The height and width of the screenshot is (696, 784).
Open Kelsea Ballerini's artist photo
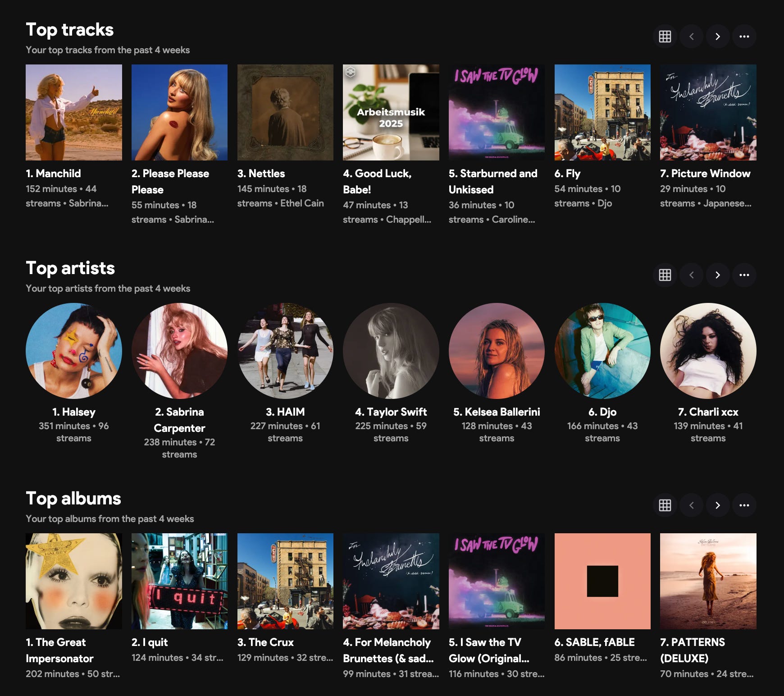coord(497,351)
